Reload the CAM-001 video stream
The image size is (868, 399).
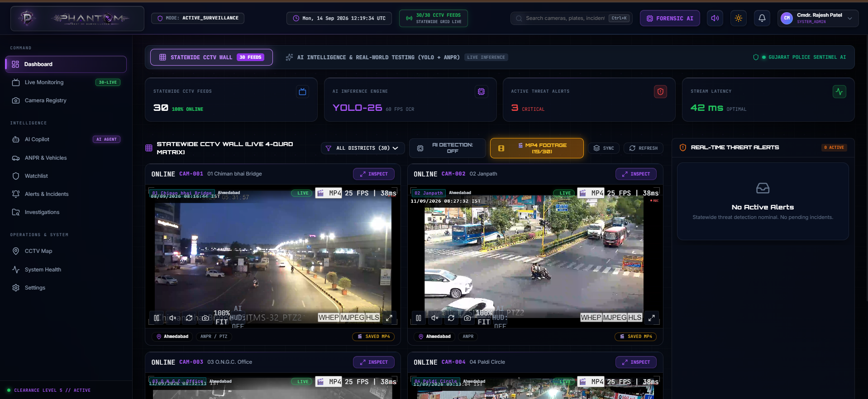pyautogui.click(x=189, y=318)
